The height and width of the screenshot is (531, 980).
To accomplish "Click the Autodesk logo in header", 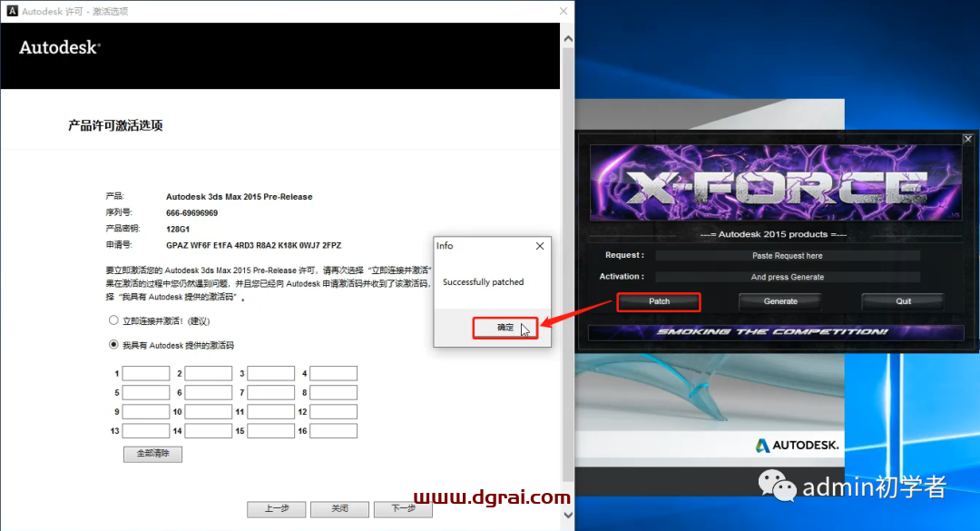I will (59, 47).
